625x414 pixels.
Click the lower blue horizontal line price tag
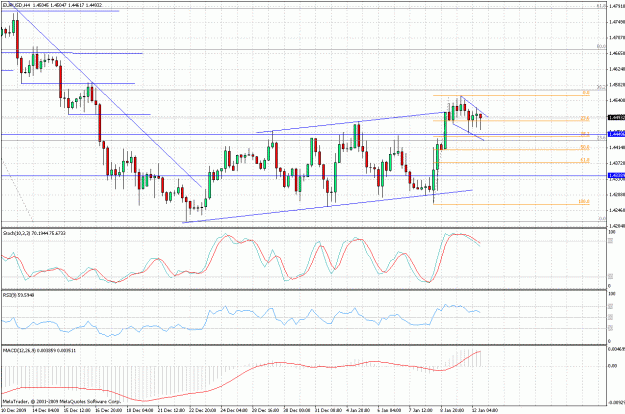(616, 175)
